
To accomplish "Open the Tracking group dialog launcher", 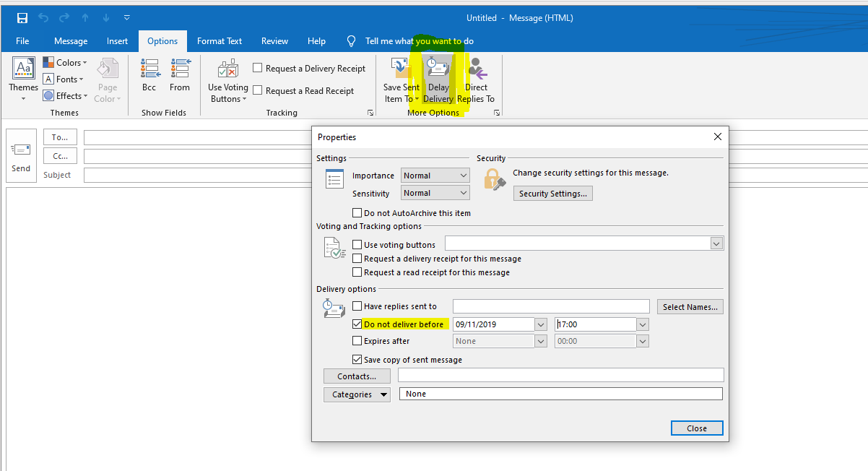I will [x=370, y=113].
